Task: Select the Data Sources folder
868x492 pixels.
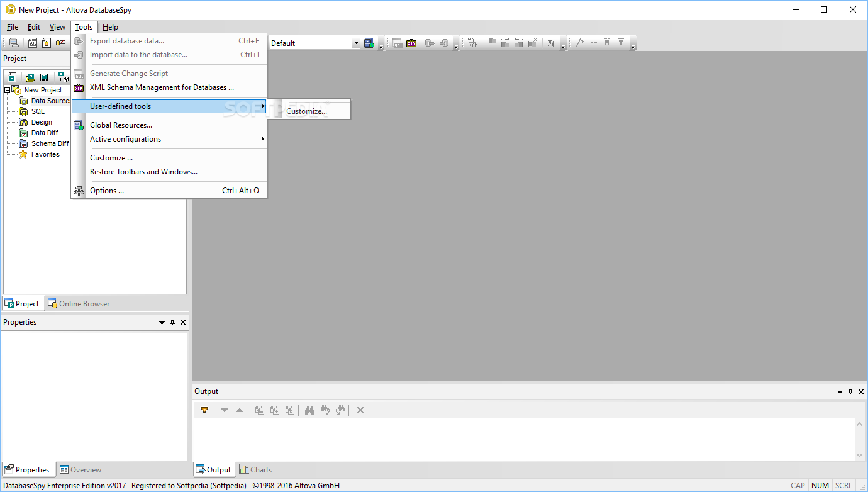Action: point(45,101)
